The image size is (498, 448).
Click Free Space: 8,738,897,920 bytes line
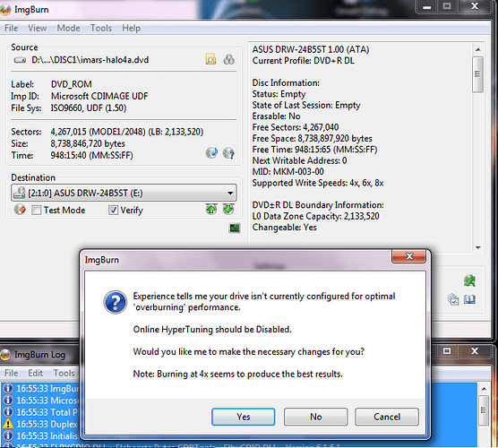(x=312, y=139)
